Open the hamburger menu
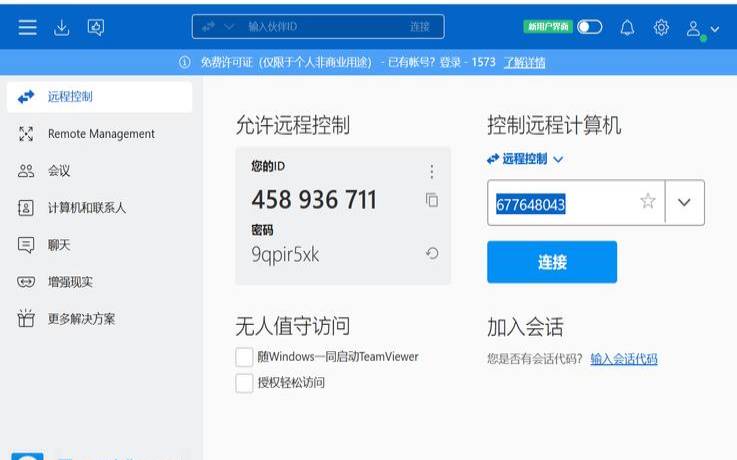The height and width of the screenshot is (460, 737). click(28, 28)
